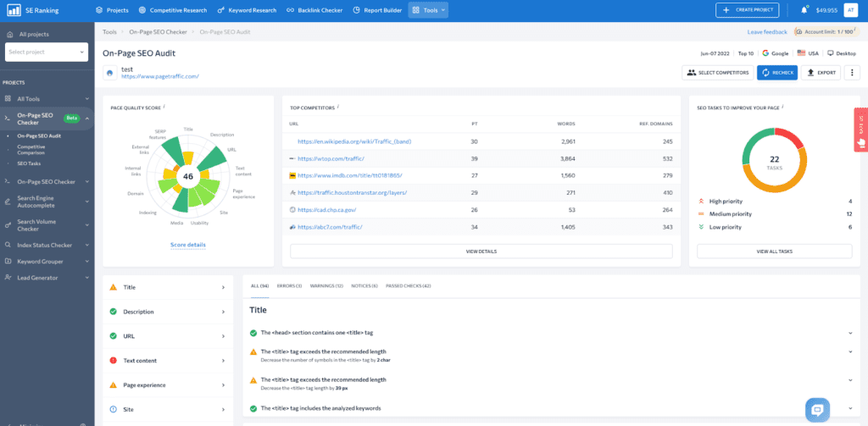This screenshot has height=426, width=868.
Task: Click the info icon next to Top Competitors
Action: tap(337, 106)
